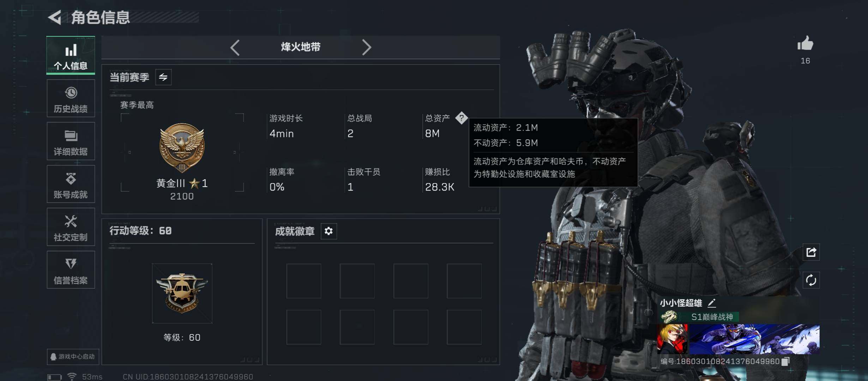Screen dimensions: 868x381
Task: Click the level 60 helicopter emblem
Action: point(182,293)
